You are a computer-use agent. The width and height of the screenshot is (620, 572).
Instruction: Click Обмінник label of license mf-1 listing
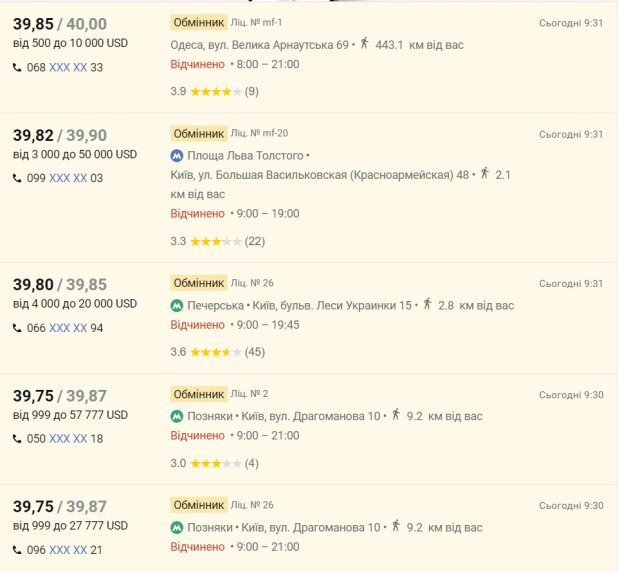click(x=198, y=22)
